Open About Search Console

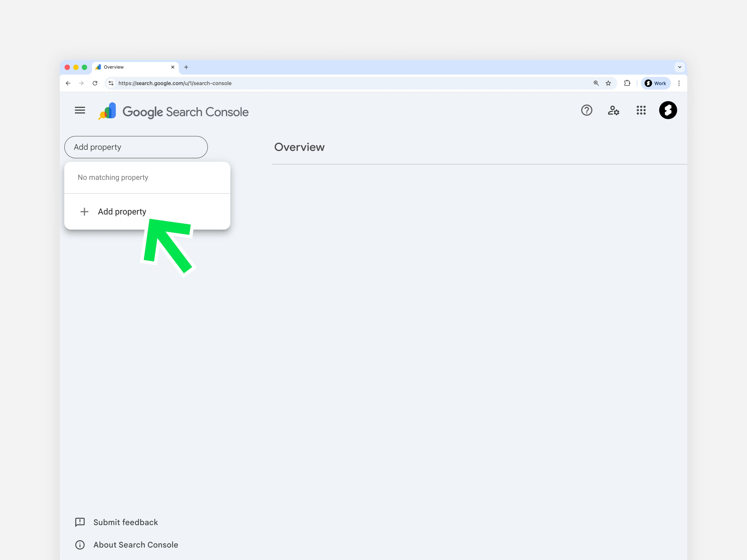(x=135, y=545)
